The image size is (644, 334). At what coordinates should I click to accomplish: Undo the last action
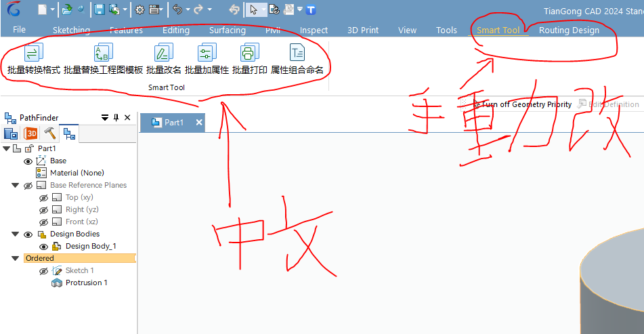click(177, 9)
